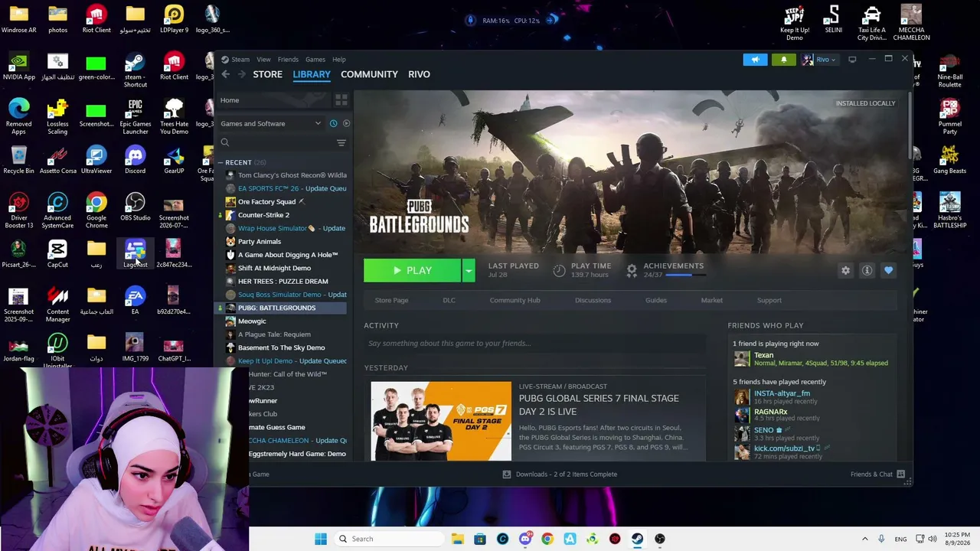Click the Windows taskbar Search box
This screenshot has width=980, height=551.
[x=389, y=539]
